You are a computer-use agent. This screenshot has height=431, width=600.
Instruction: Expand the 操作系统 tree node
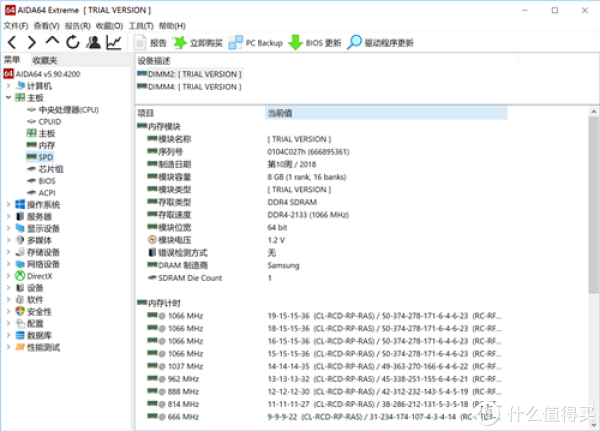(x=8, y=205)
